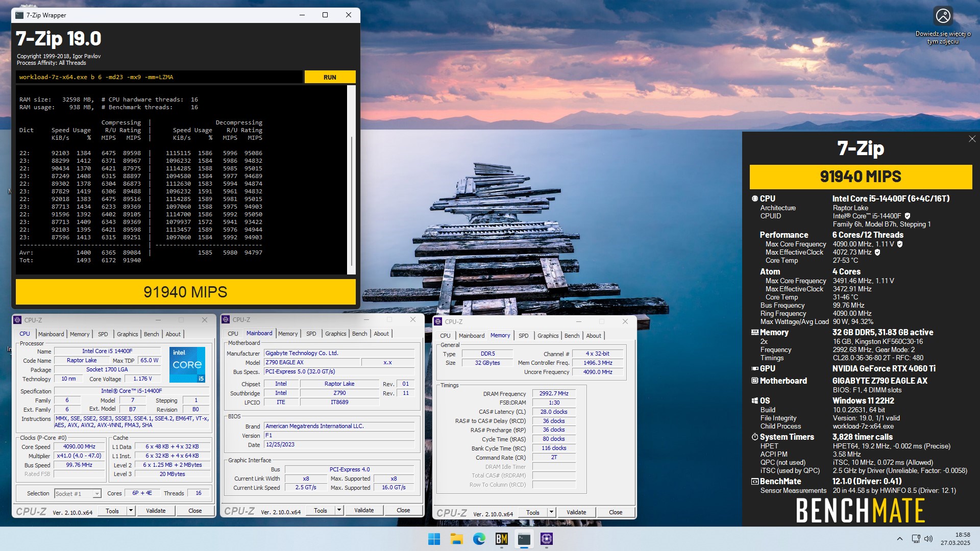This screenshot has height=551, width=980.
Task: Open volume control tray icon
Action: 928,539
